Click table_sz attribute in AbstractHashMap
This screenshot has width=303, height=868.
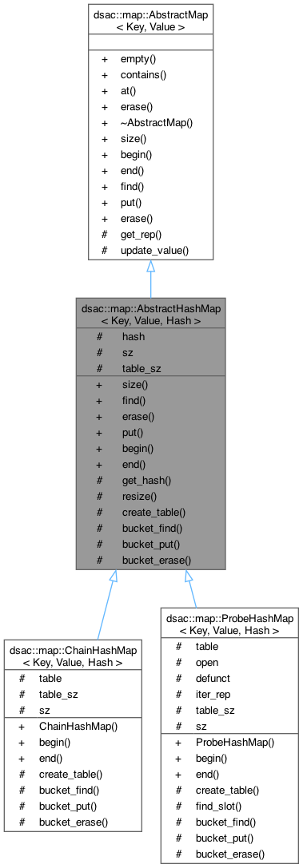coord(142,367)
